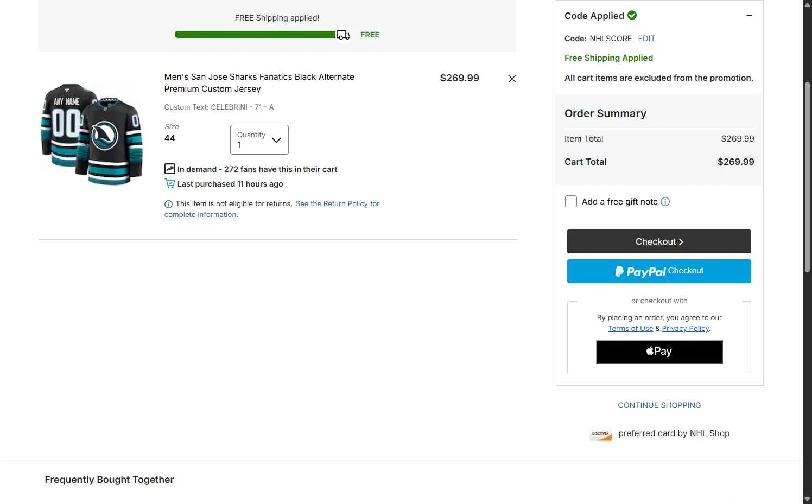Screen dimensions: 812x504
Task: Click the Continue Shopping link
Action: point(659,405)
